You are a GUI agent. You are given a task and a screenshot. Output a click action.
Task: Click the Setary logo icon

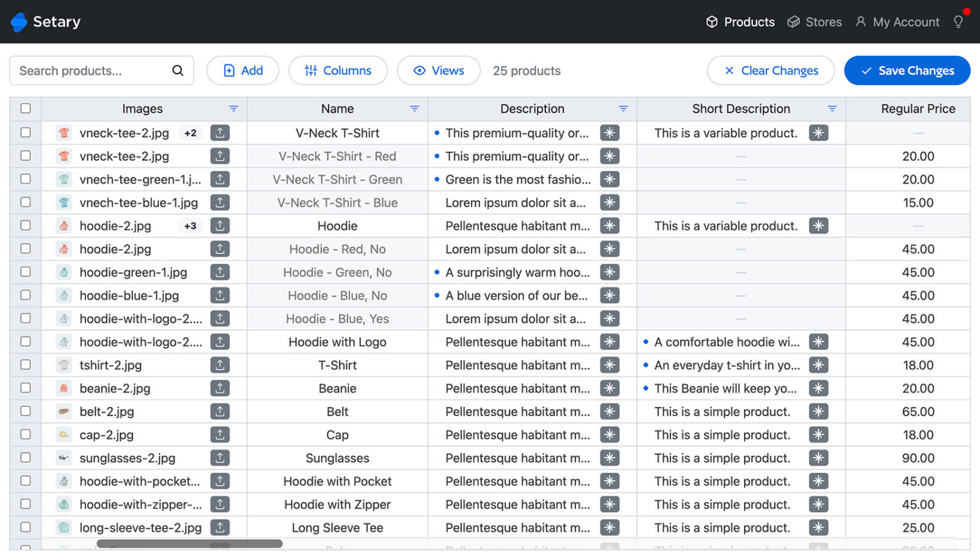point(19,21)
